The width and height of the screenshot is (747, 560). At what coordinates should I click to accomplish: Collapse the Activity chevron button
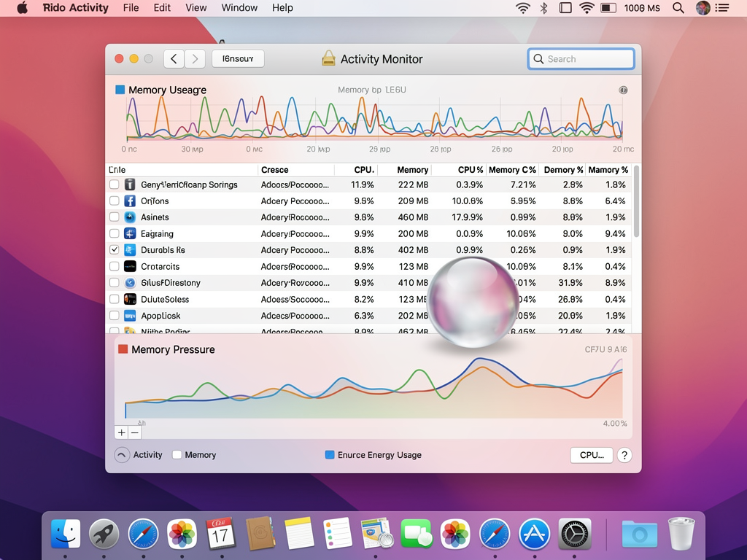click(x=122, y=455)
